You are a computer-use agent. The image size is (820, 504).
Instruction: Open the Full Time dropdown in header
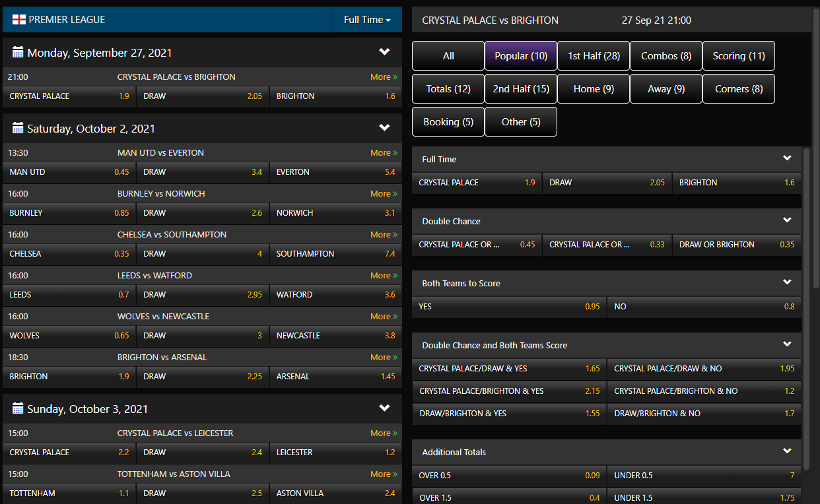point(367,20)
